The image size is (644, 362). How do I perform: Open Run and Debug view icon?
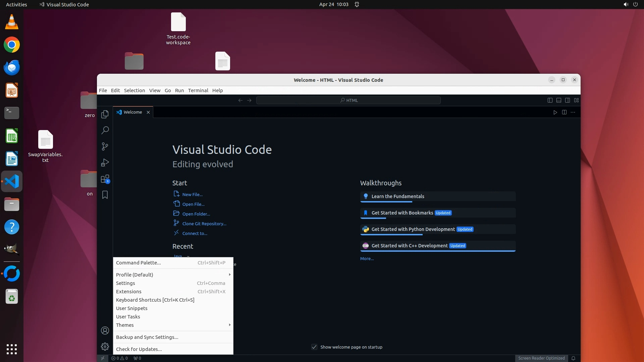pos(105,163)
